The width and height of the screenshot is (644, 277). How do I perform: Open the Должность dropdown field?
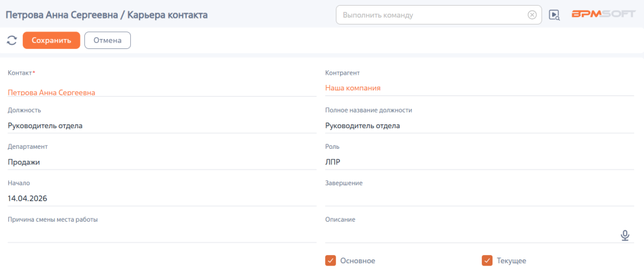[x=162, y=126]
